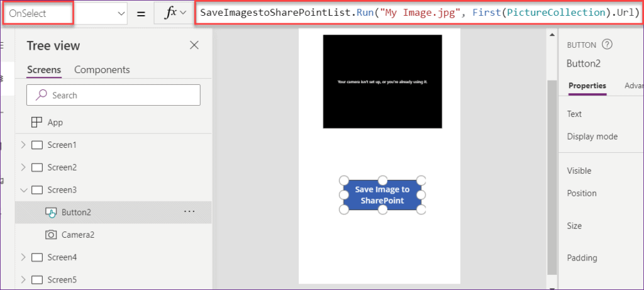This screenshot has height=290, width=644.
Task: Open the Button2 more options ellipsis
Action: [189, 211]
